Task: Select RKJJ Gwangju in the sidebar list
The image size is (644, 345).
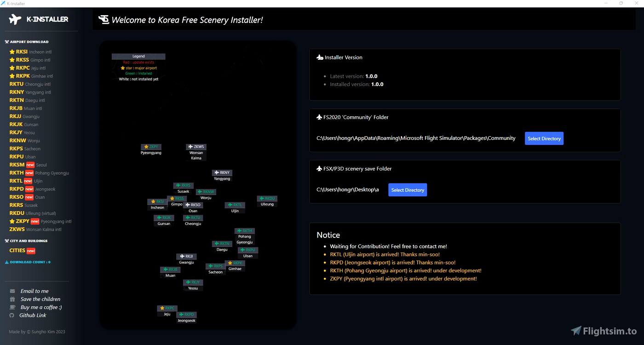Action: pyautogui.click(x=24, y=116)
